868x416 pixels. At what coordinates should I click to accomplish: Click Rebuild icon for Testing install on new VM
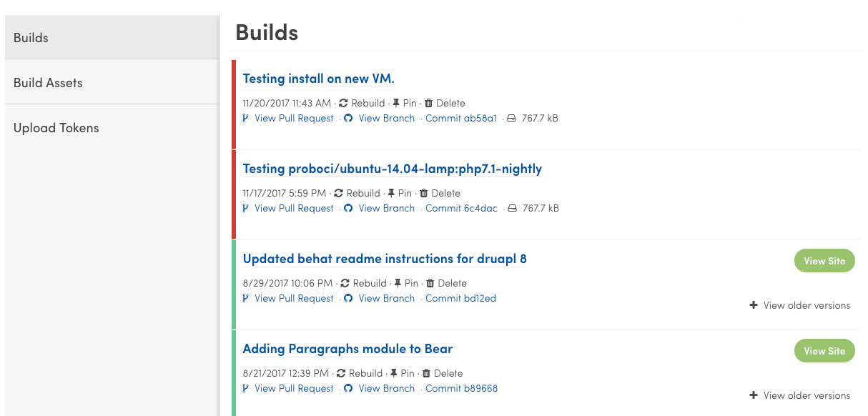343,103
